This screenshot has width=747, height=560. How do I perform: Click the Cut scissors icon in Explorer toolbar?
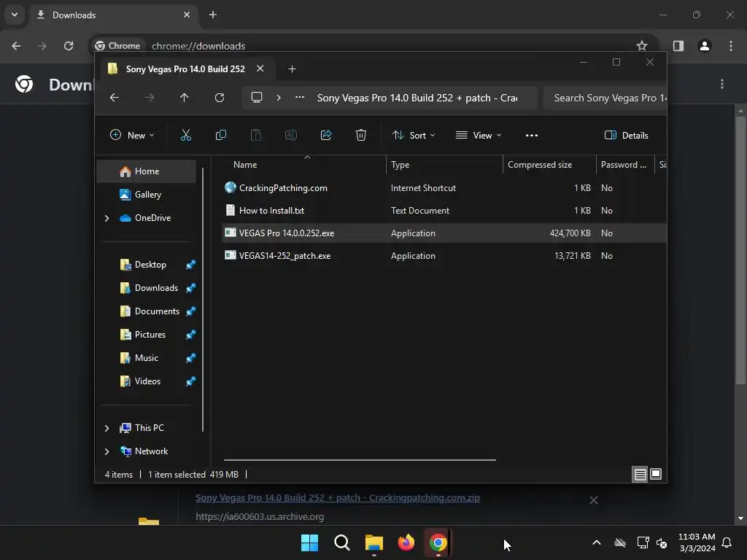(x=186, y=135)
